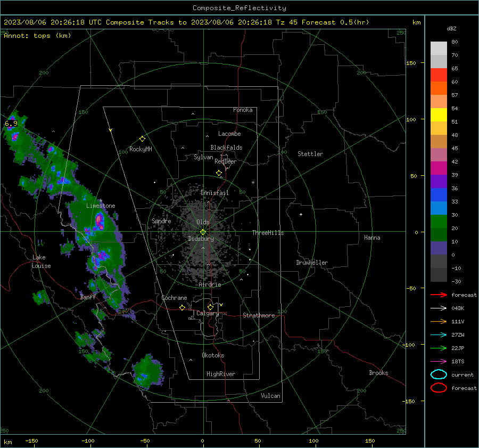Image resolution: width=479 pixels, height=448 pixels.
Task: Click the red forecast arrow in legend
Action: (x=439, y=295)
